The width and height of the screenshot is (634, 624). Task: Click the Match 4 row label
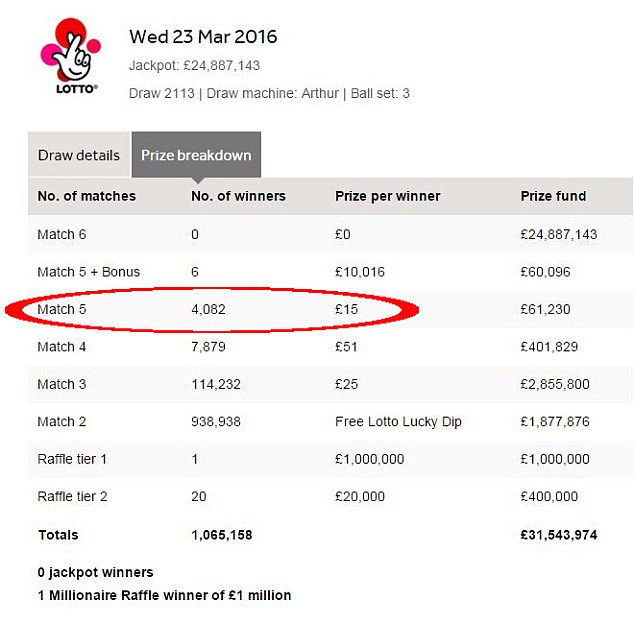tap(62, 347)
